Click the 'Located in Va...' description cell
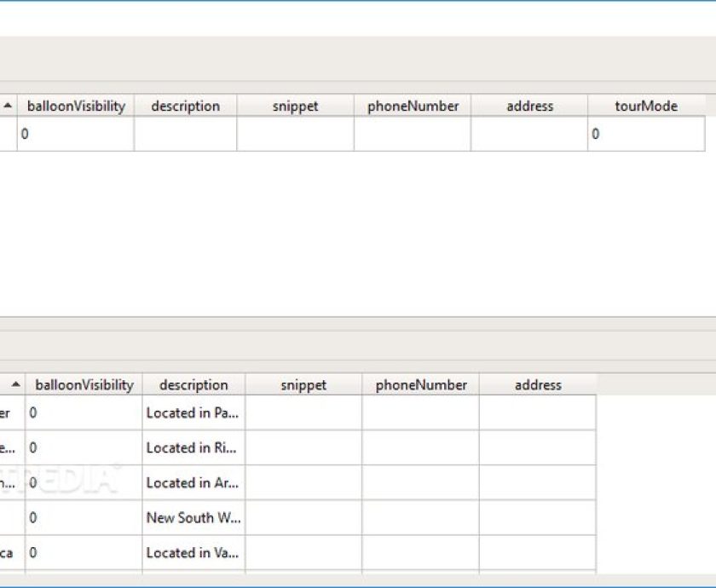716x588 pixels. pos(193,553)
